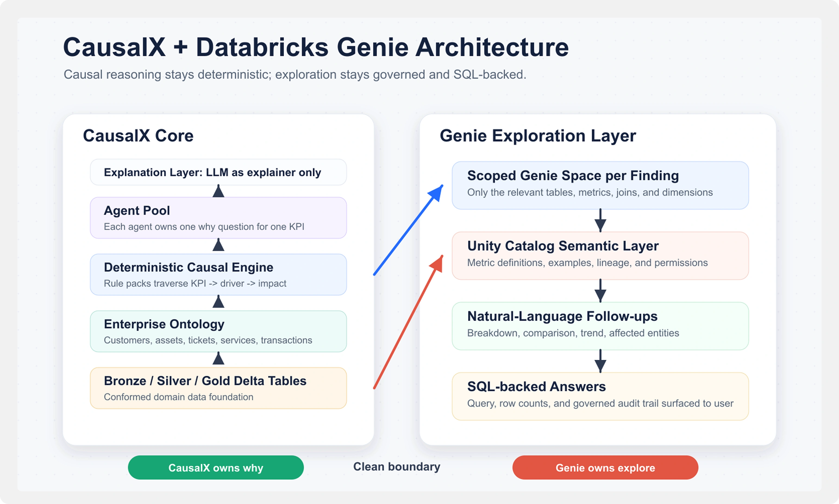839x504 pixels.
Task: Click the "Rule packs traverse KPI" description
Action: 195,283
